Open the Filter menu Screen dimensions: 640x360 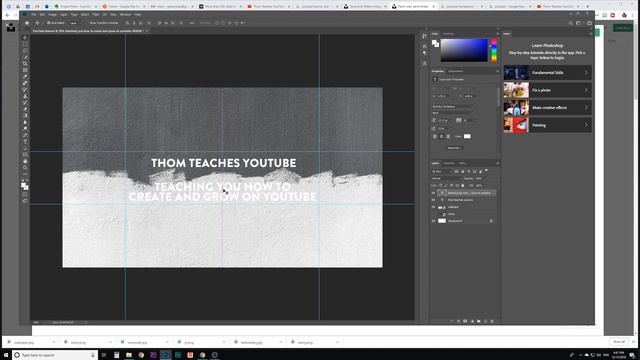(96, 14)
